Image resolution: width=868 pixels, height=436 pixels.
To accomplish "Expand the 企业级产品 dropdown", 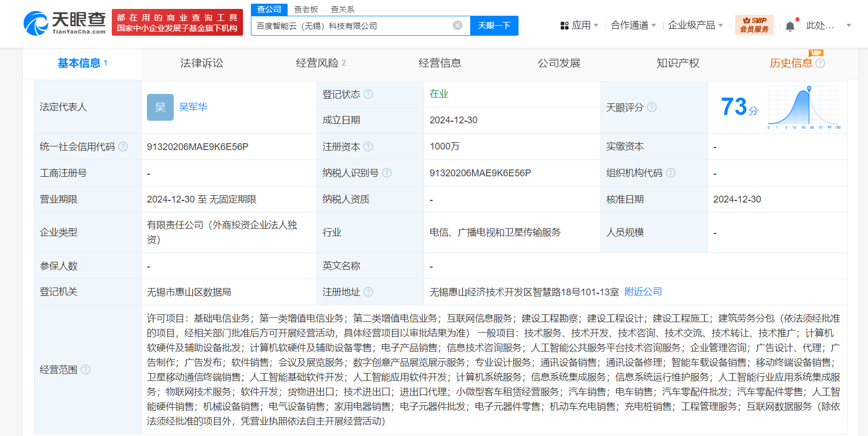I will point(721,25).
